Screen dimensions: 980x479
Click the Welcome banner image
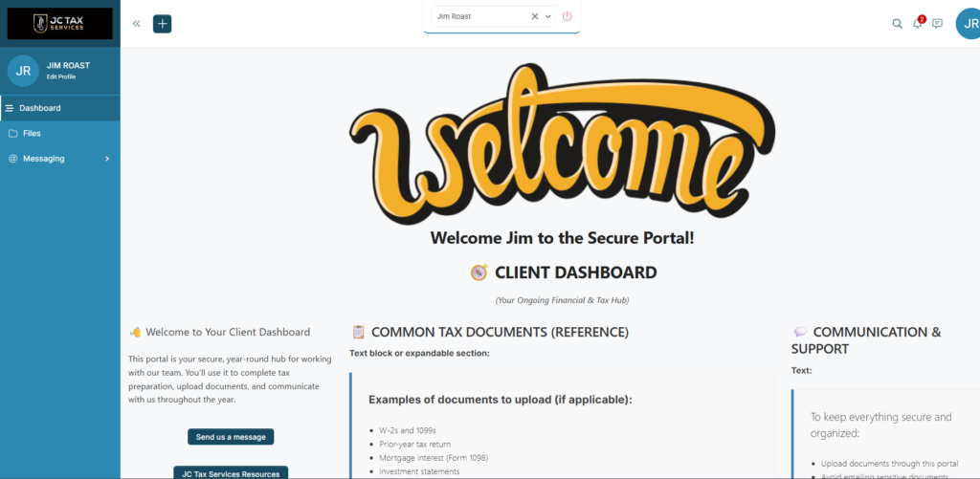click(x=561, y=143)
